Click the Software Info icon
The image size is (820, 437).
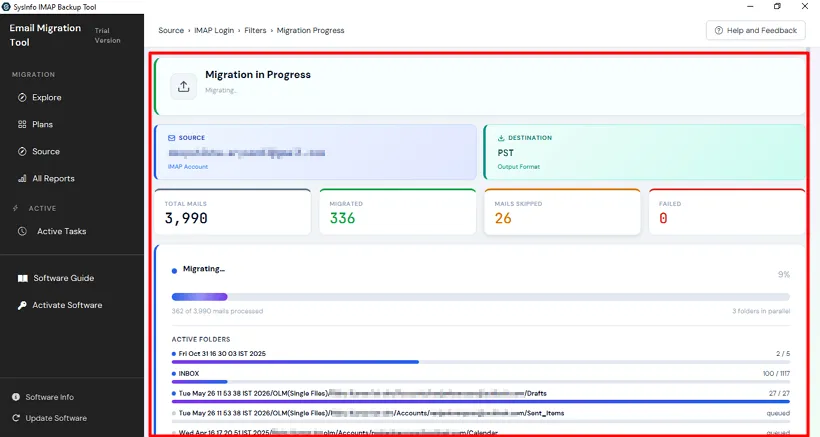pyautogui.click(x=16, y=397)
